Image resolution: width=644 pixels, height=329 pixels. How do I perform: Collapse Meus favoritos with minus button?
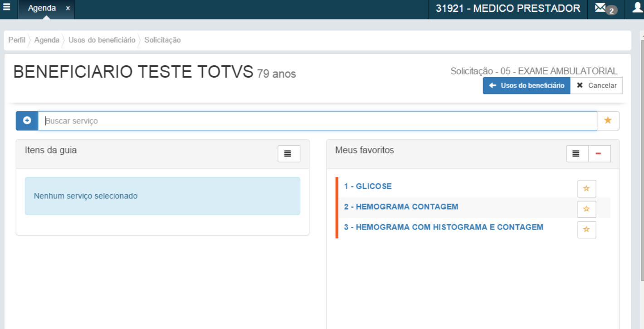[599, 154]
